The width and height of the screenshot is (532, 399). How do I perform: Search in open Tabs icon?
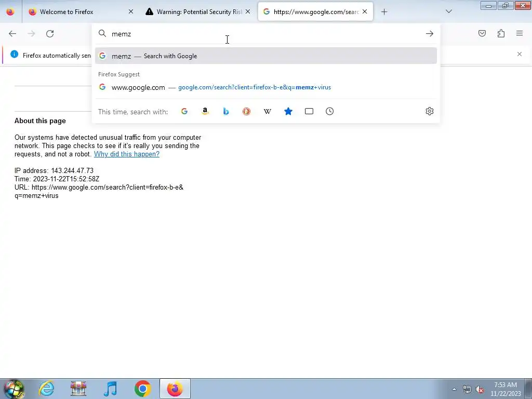(309, 111)
